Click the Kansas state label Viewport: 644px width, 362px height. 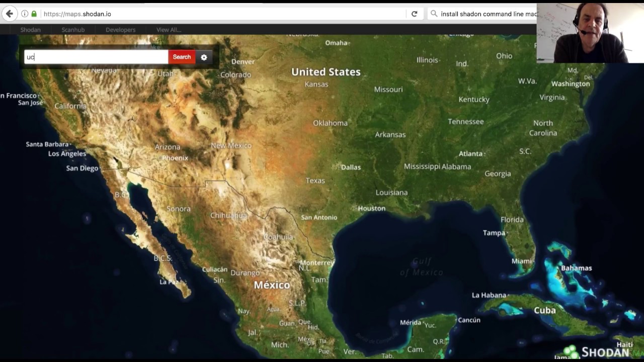click(316, 84)
